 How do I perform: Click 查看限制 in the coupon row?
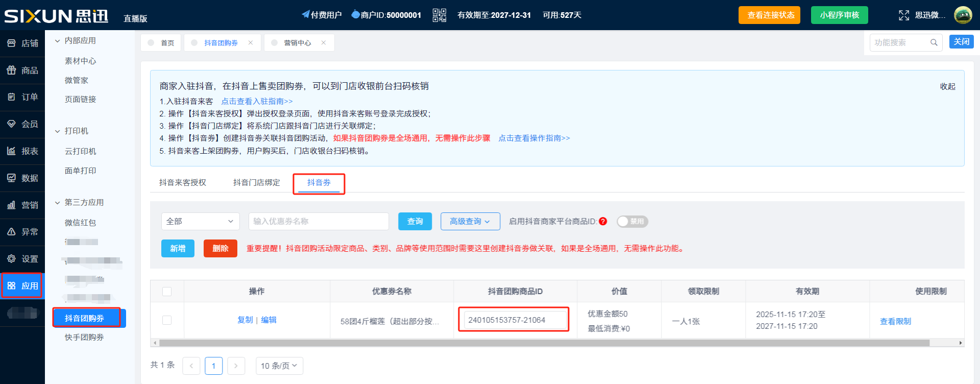click(896, 322)
